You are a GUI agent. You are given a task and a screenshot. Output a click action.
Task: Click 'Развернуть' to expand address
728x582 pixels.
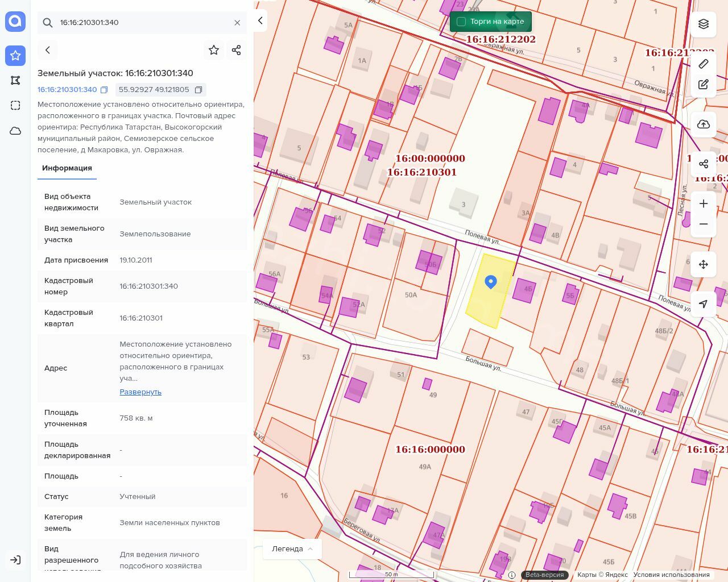140,392
